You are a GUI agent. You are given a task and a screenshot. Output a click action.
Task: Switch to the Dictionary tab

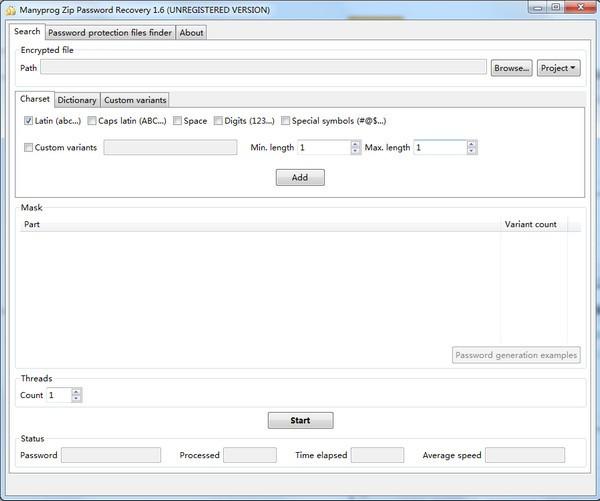point(77,100)
